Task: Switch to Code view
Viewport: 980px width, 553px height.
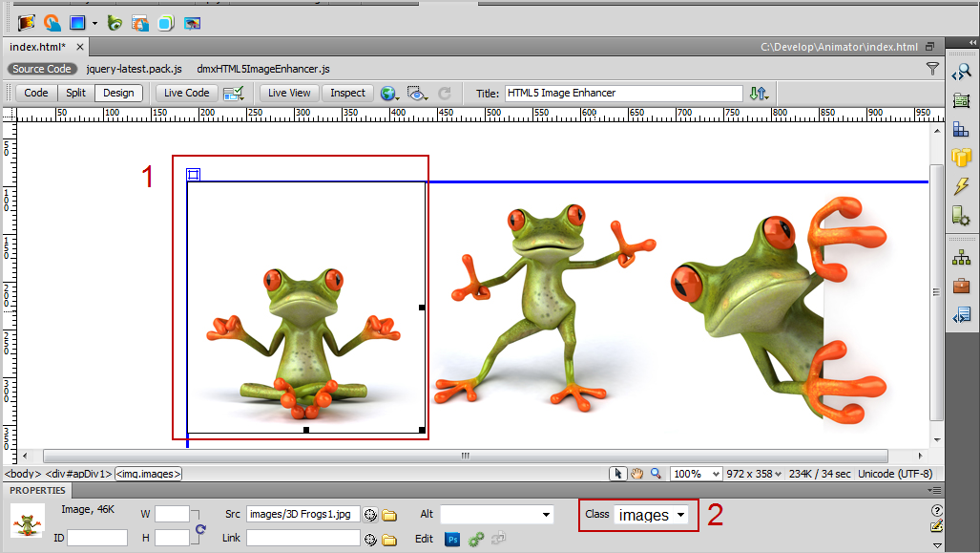Action: click(36, 94)
